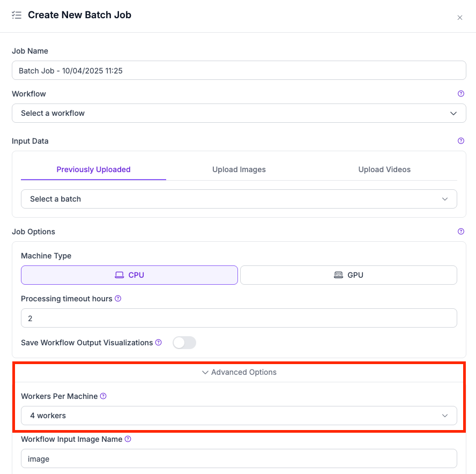Screen dimensions: 476x474
Task: Click the Input Data help icon
Action: [460, 141]
